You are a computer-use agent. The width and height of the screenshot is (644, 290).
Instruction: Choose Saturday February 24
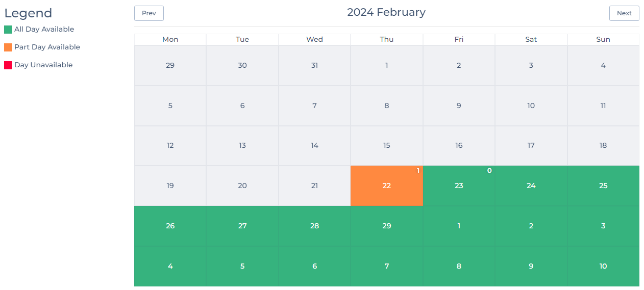pyautogui.click(x=531, y=186)
